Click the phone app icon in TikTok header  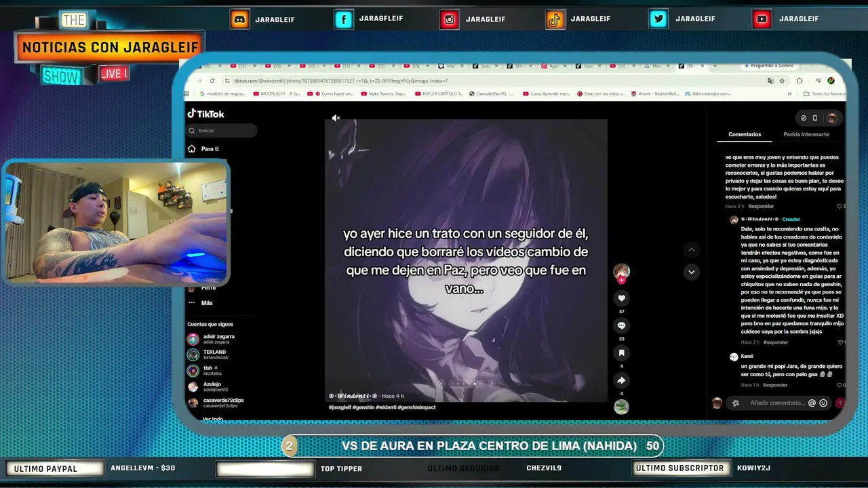[815, 118]
